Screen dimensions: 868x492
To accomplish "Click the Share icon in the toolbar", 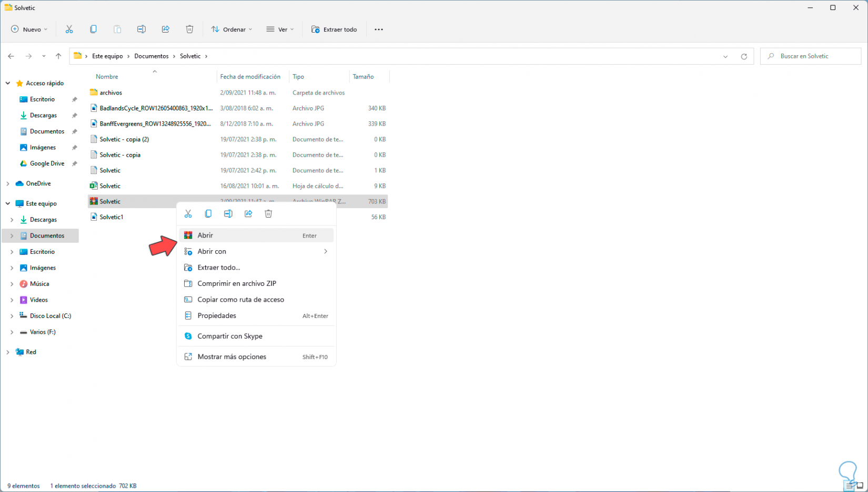I will pos(165,29).
